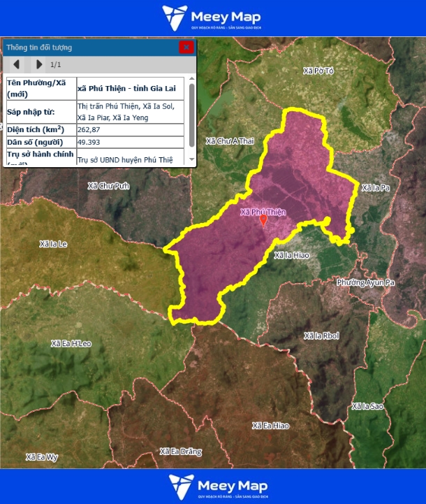Click the Xã Ia Hiao map label

click(291, 255)
